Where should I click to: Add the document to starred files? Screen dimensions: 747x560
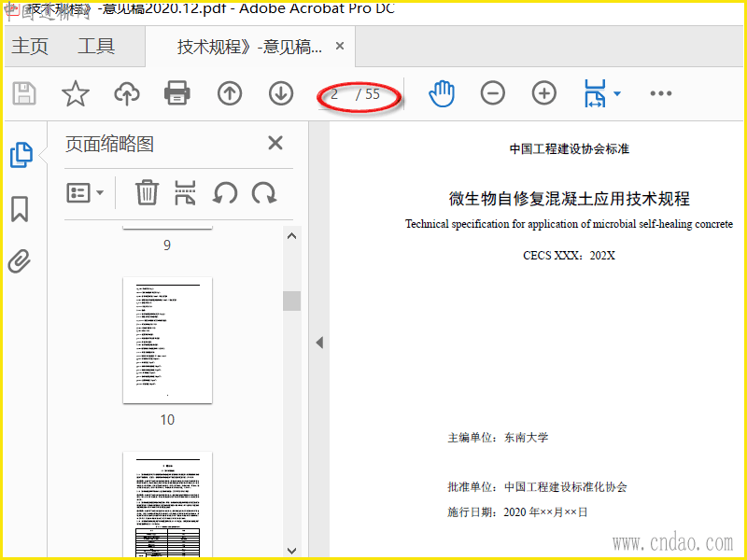[x=76, y=93]
